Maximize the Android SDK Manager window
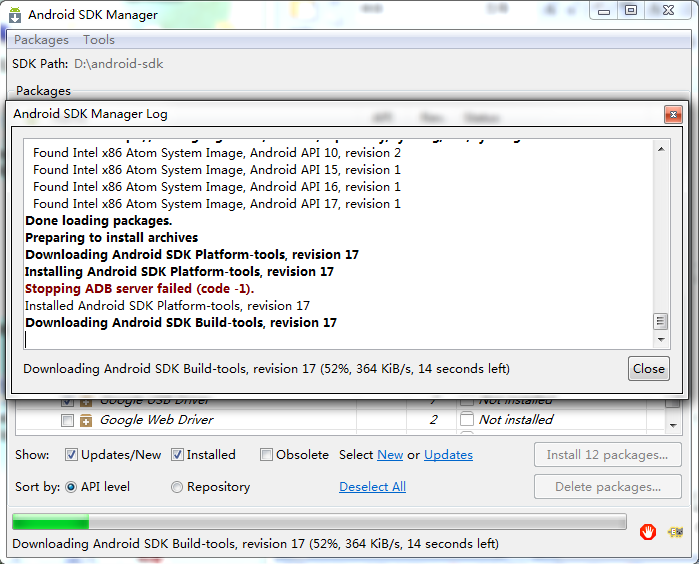 coord(630,11)
